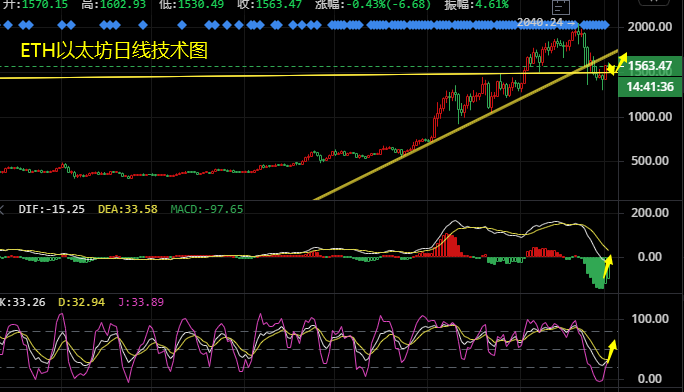Click the 振幅:4.61% amplitude readout
Viewport: 684px width, 392px height.
[x=476, y=5]
